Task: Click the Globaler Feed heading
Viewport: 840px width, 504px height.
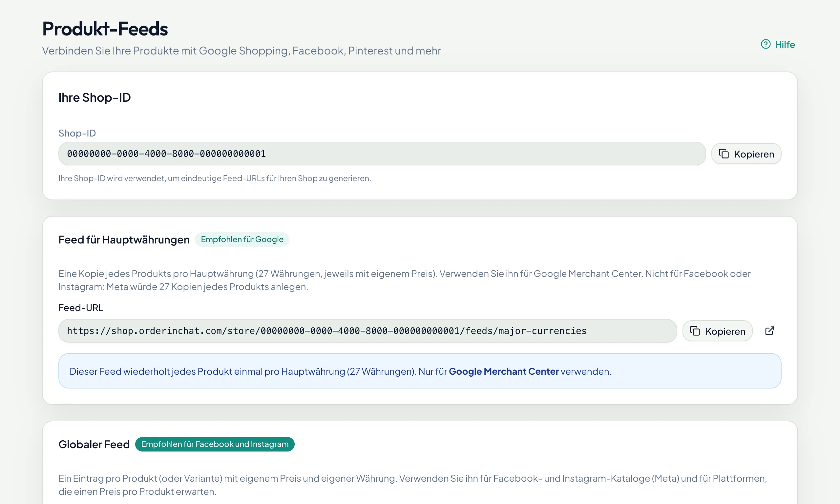Action: click(94, 444)
